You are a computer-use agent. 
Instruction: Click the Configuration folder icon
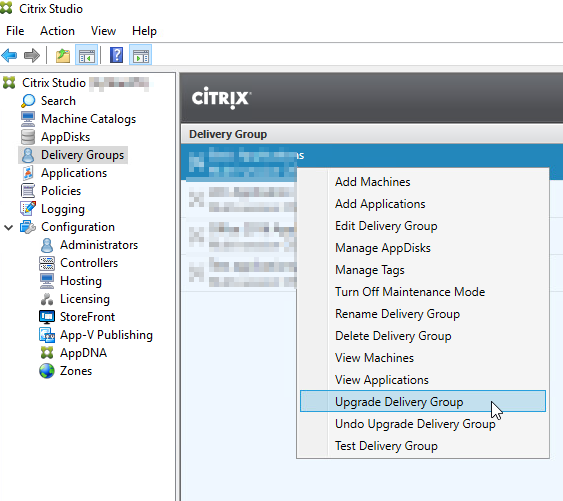pyautogui.click(x=28, y=227)
